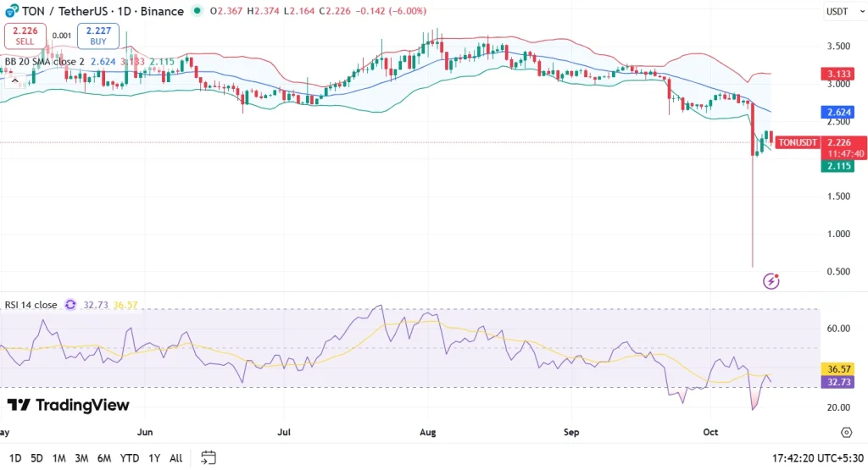Show the All time range
Image resolution: width=868 pixels, height=470 pixels.
(175, 458)
